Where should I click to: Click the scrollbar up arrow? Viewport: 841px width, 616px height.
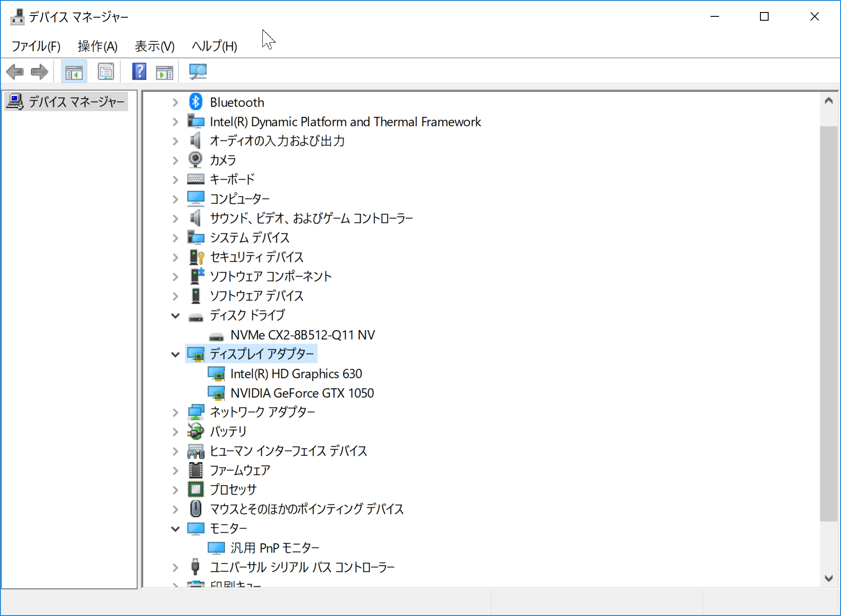pyautogui.click(x=828, y=101)
